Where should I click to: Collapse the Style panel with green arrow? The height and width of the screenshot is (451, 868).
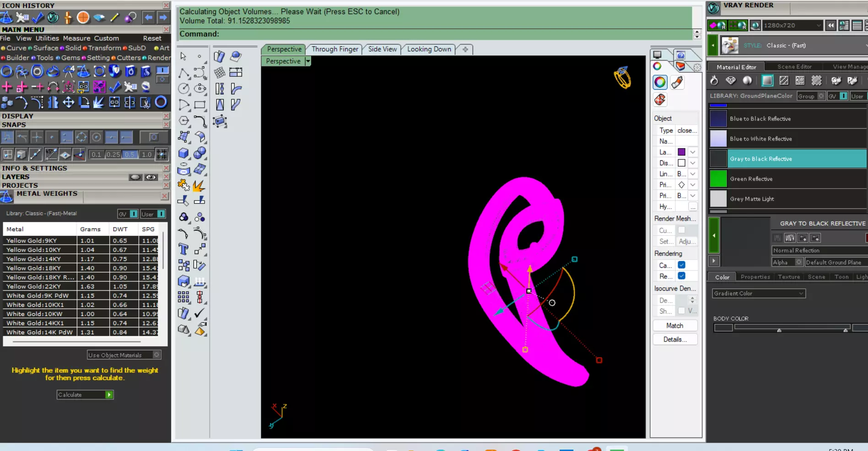[713, 45]
